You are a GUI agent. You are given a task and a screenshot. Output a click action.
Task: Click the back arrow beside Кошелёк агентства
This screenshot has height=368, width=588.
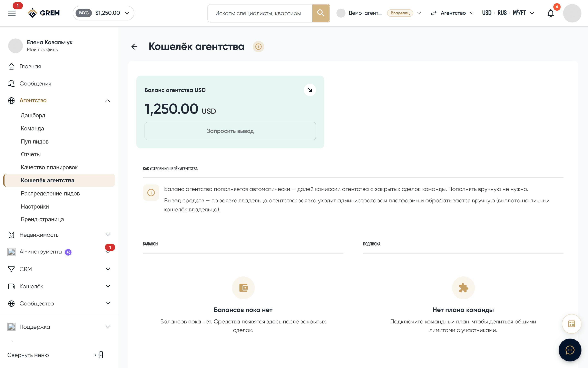point(134,46)
